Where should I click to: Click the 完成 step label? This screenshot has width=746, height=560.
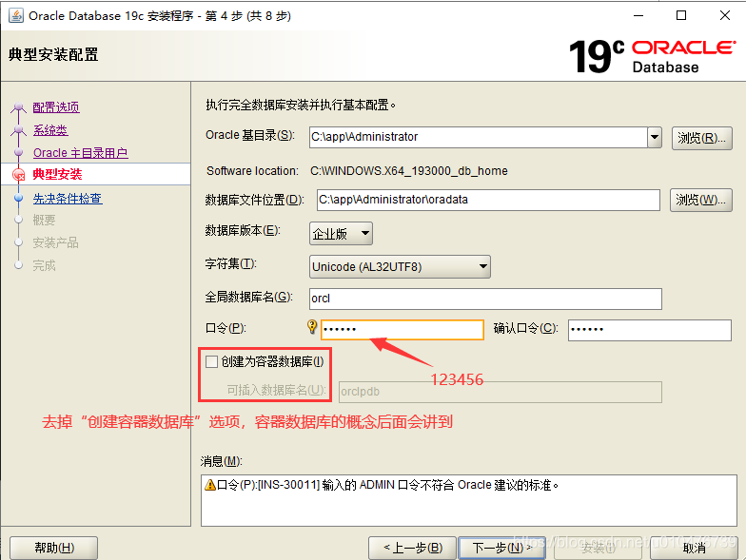click(44, 265)
